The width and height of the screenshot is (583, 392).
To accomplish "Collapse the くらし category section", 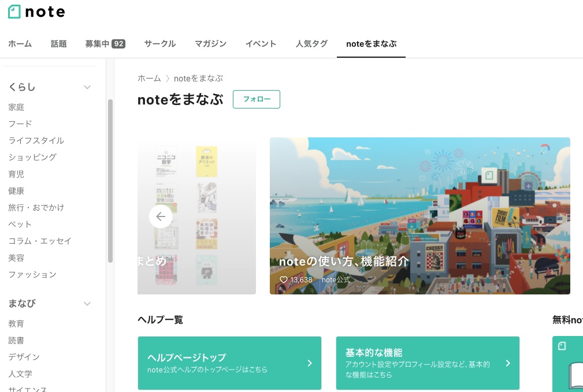I will [x=87, y=87].
